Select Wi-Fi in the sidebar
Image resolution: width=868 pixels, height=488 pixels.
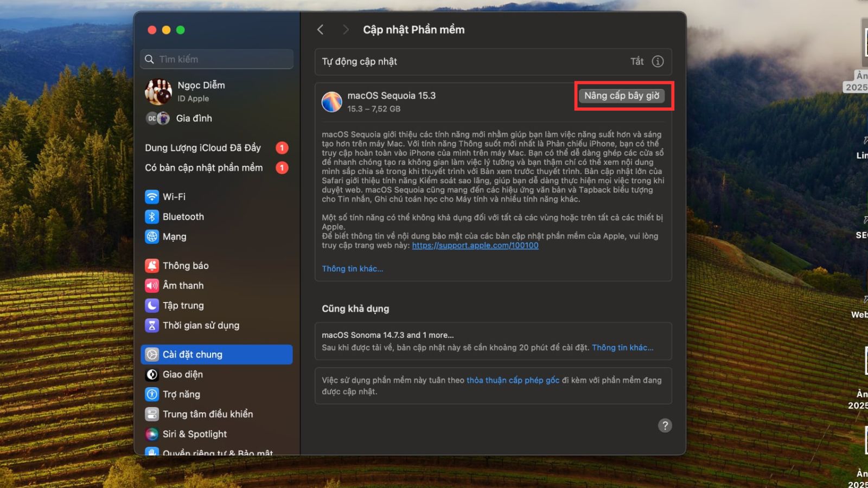(x=216, y=197)
